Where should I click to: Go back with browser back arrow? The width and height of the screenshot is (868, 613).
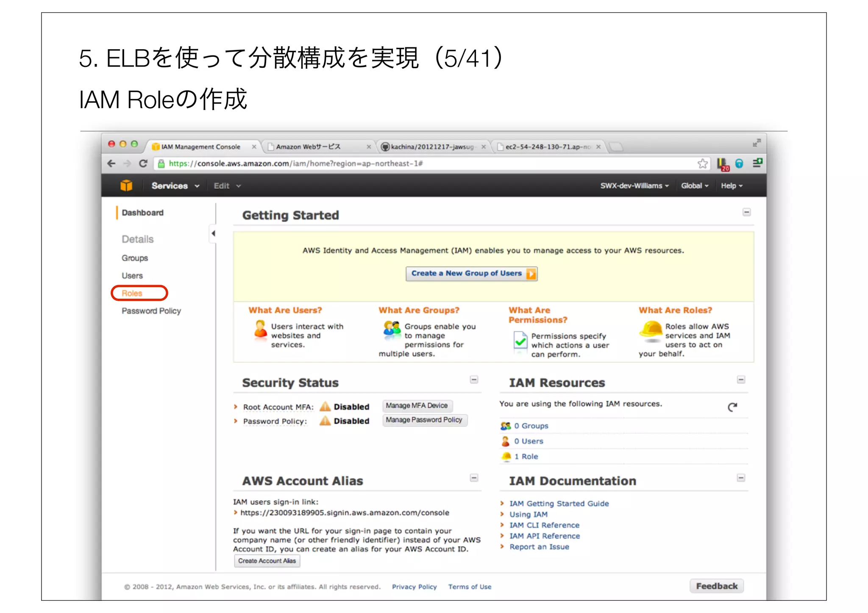(111, 164)
